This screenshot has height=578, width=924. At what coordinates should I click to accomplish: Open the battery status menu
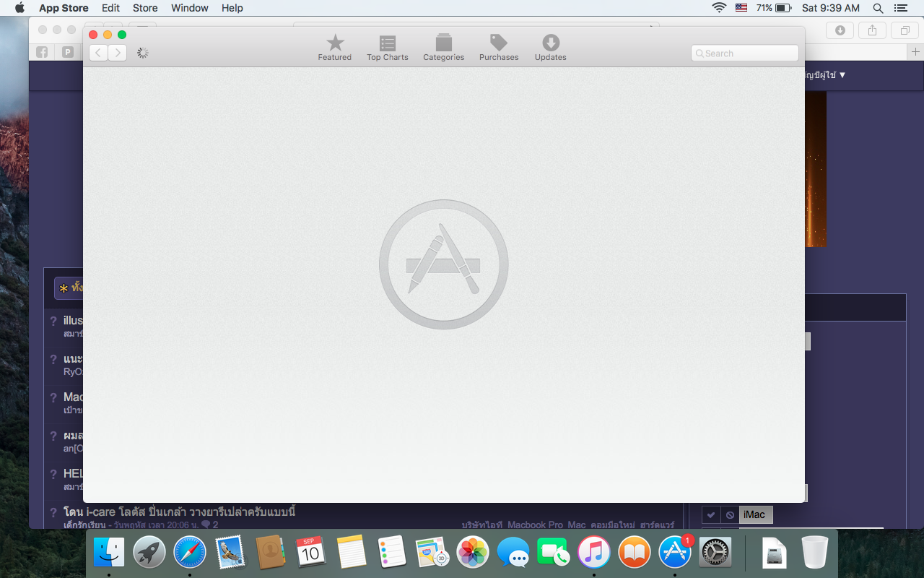(x=774, y=8)
